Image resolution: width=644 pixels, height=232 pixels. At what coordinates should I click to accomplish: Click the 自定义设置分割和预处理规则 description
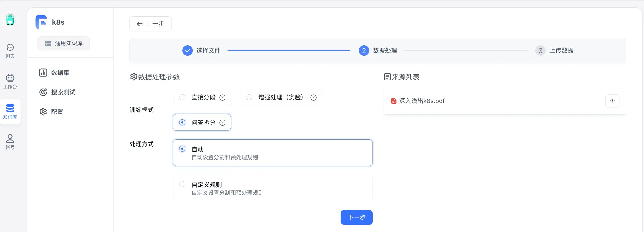[x=227, y=193]
